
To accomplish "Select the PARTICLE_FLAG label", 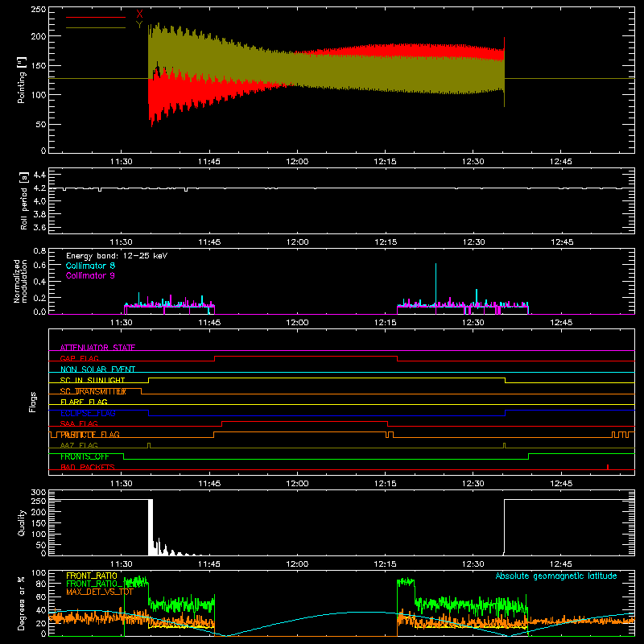I will [90, 434].
